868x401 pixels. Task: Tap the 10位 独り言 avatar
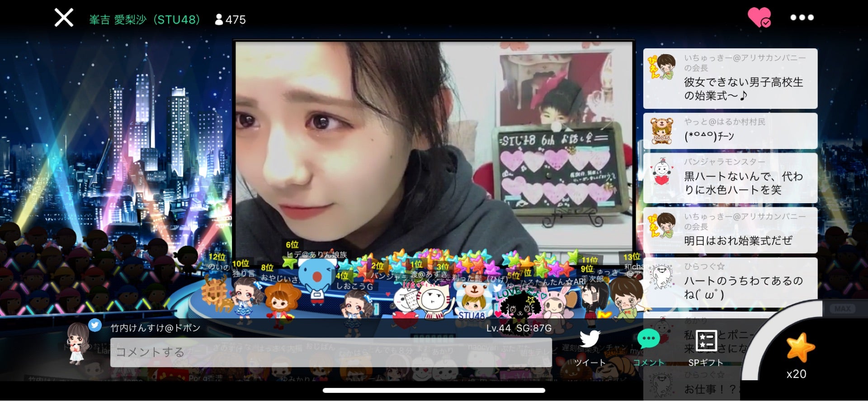pos(246,297)
